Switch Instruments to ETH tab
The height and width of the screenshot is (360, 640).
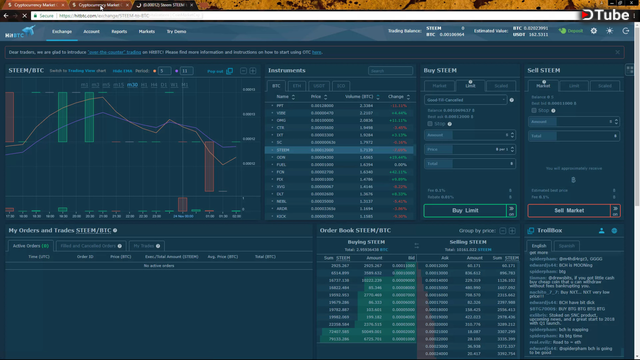[x=297, y=86]
